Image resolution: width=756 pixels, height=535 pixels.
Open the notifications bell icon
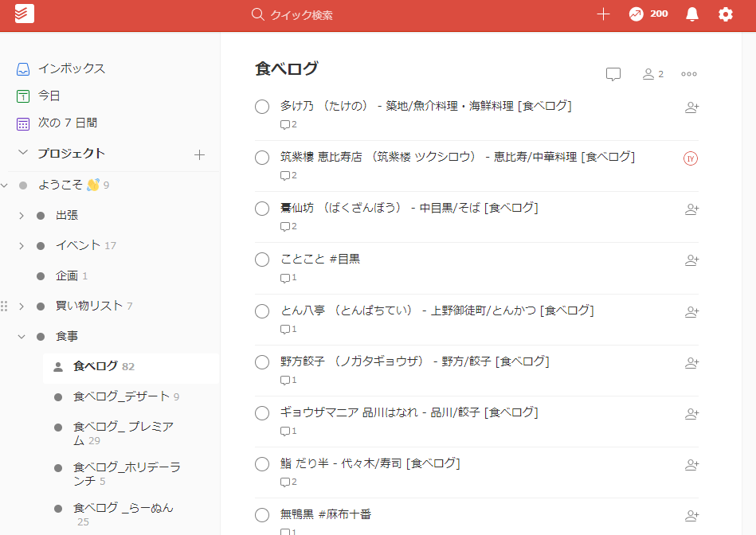692,14
